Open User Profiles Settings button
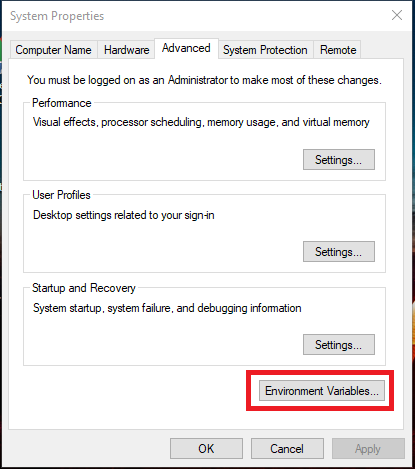Viewport: 415px width, 469px height. (339, 252)
